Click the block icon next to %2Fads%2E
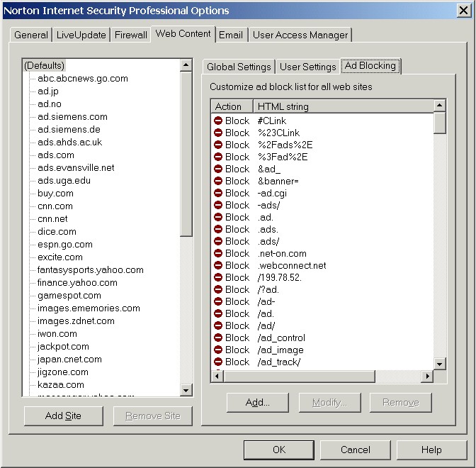This screenshot has width=476, height=468. pos(218,145)
